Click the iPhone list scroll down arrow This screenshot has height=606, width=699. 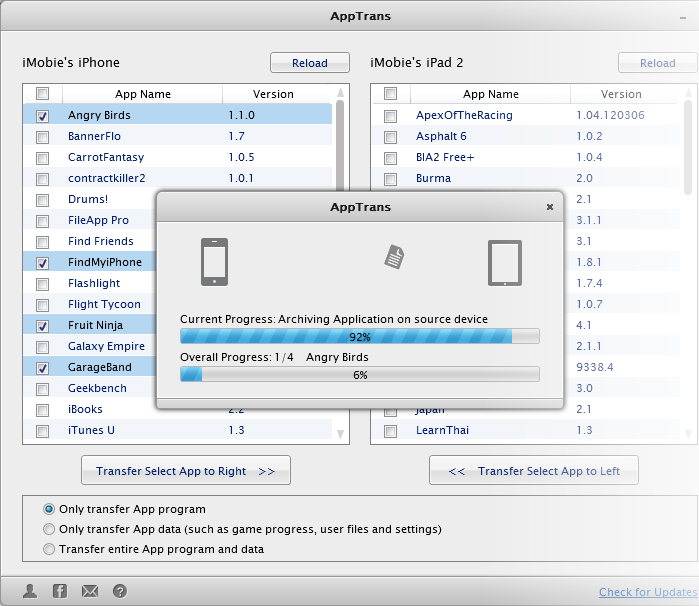tap(340, 434)
